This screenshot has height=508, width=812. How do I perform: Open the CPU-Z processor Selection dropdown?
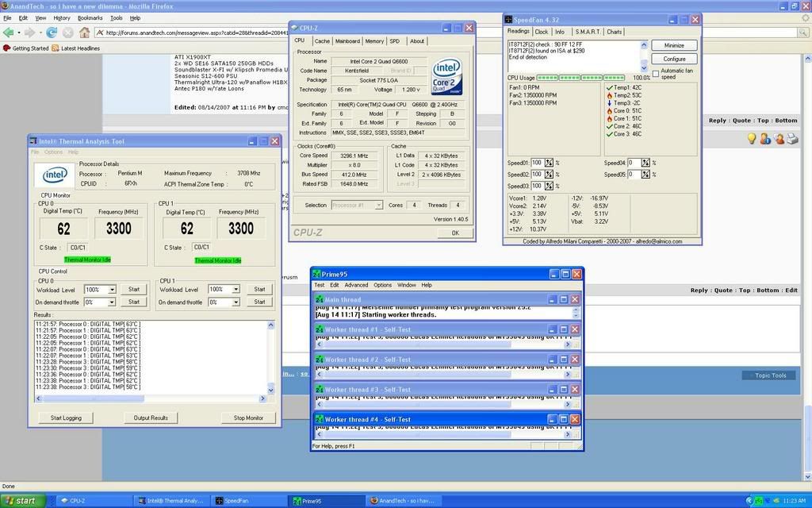coord(378,206)
